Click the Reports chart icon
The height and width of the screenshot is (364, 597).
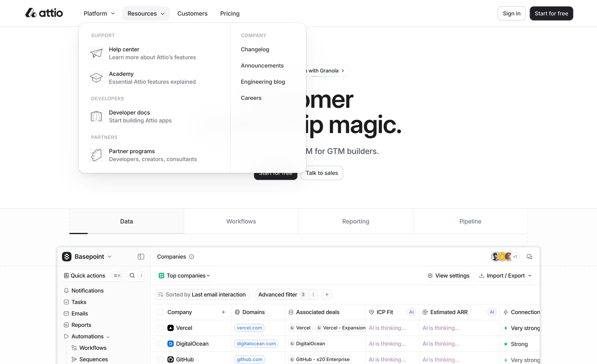click(x=66, y=325)
